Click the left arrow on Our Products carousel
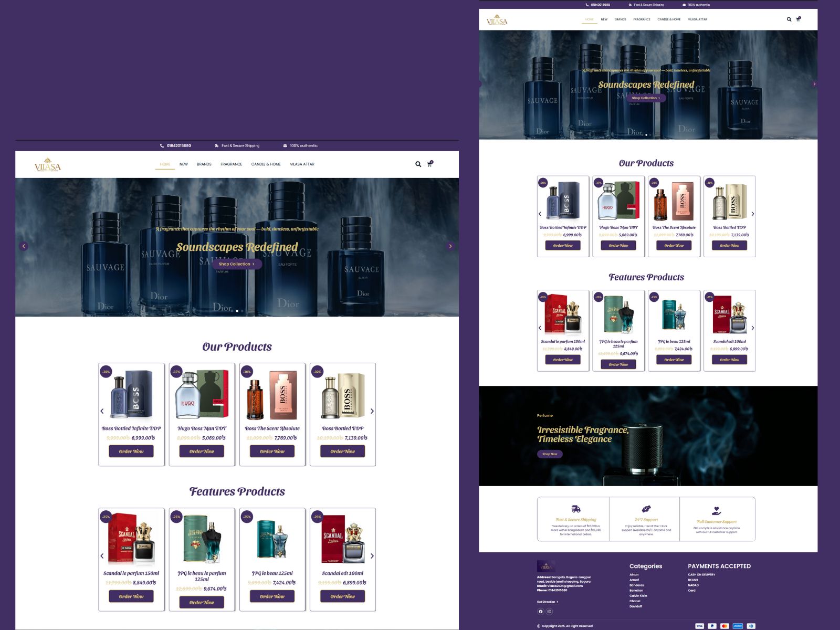The width and height of the screenshot is (840, 630). click(x=103, y=411)
